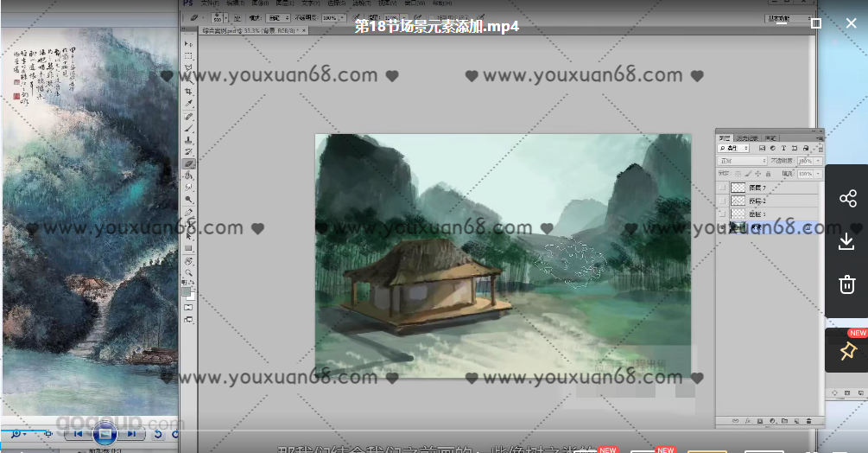Select the Type tool in toolbar
This screenshot has height=453, width=868.
188,224
